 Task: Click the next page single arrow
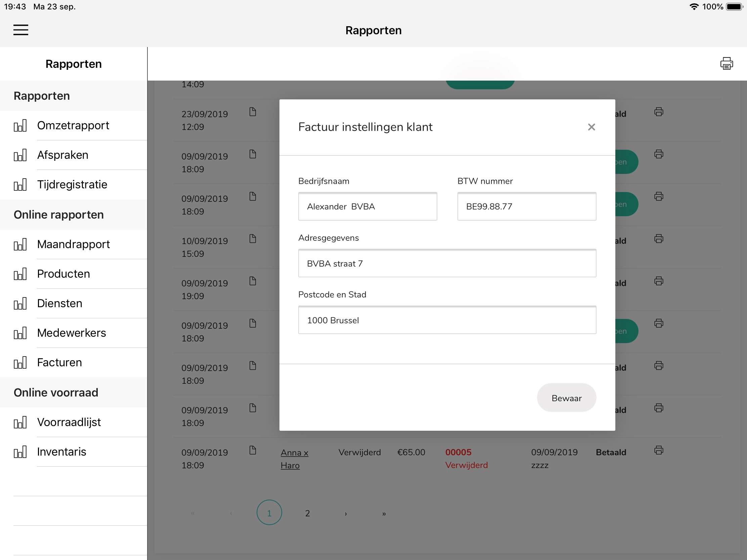(346, 513)
